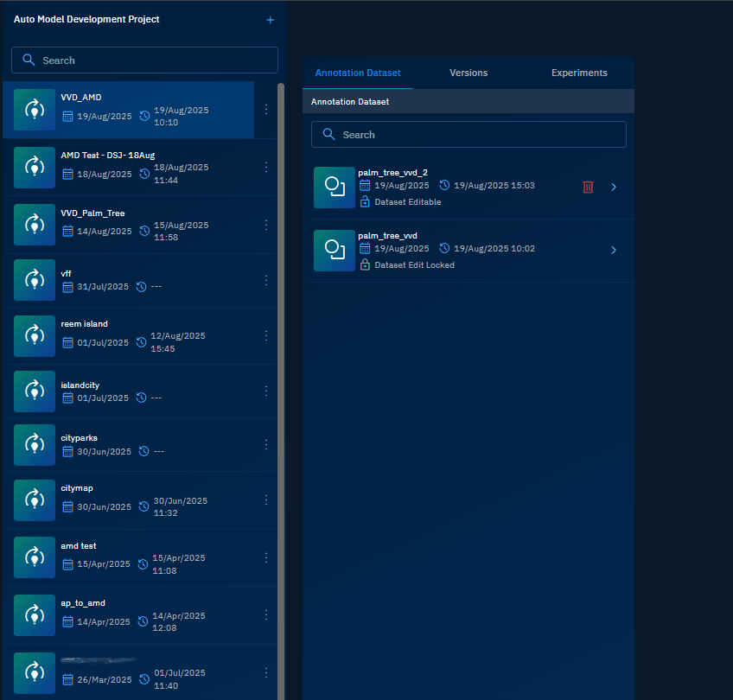This screenshot has height=700, width=733.
Task: Open the three-dot menu for citymap
Action: tap(265, 500)
